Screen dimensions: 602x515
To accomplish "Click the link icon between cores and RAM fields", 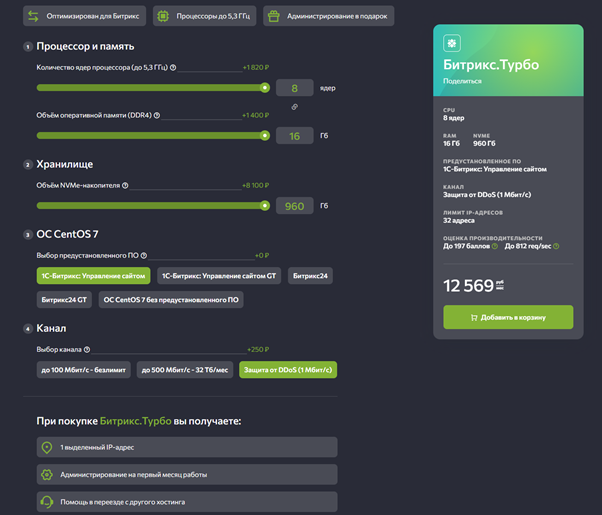I will 295,106.
